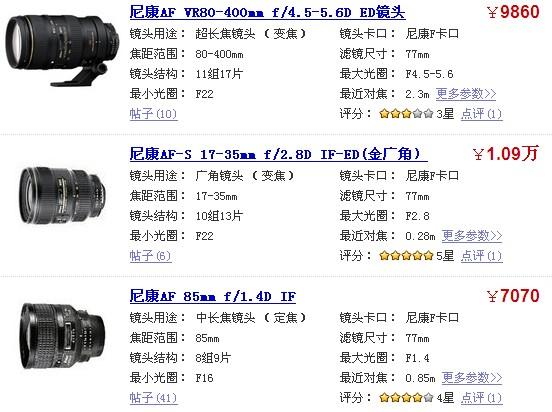Click the 85mm f/1.4D lens thumbnail
552x412 pixels.
[x=62, y=336]
